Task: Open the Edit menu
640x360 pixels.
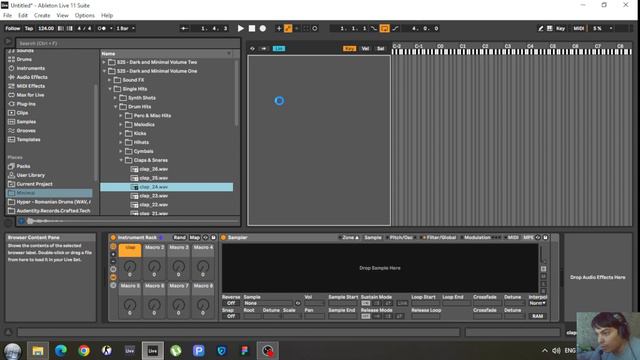Action: tap(23, 15)
